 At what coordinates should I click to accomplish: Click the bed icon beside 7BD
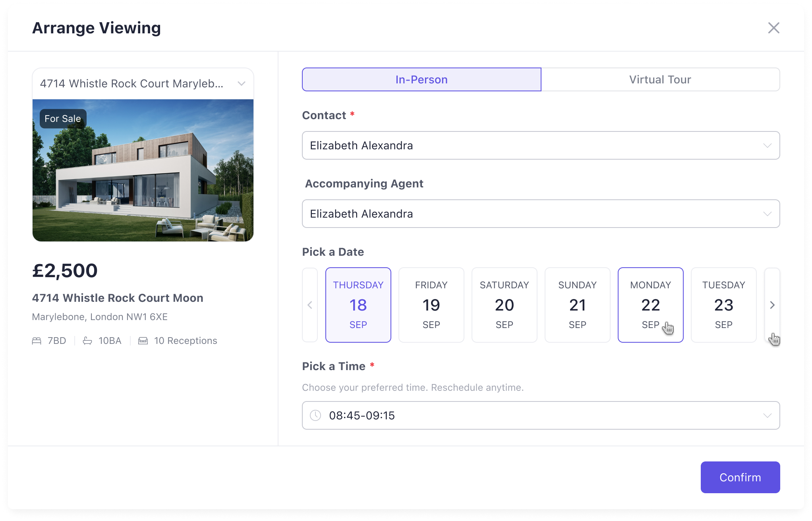(37, 341)
